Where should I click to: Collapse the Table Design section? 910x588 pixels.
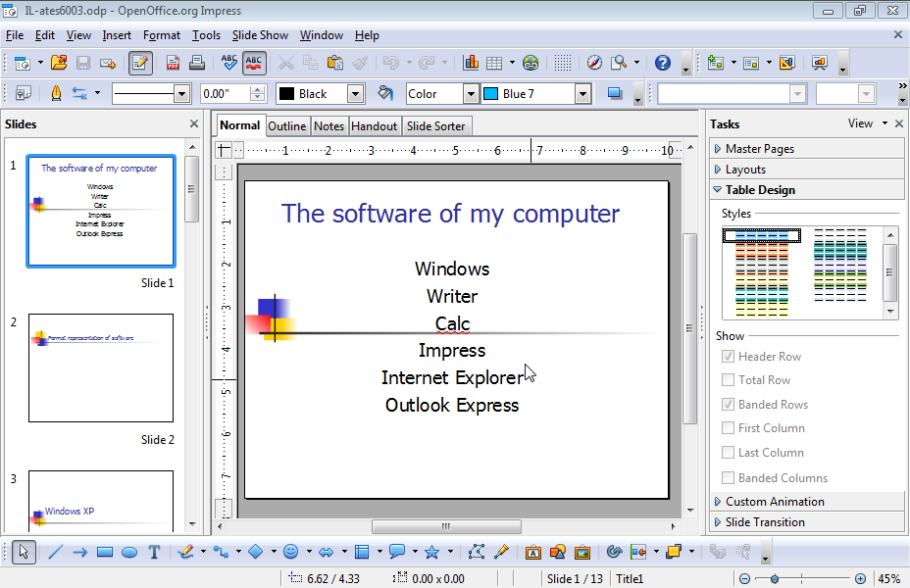pyautogui.click(x=807, y=189)
